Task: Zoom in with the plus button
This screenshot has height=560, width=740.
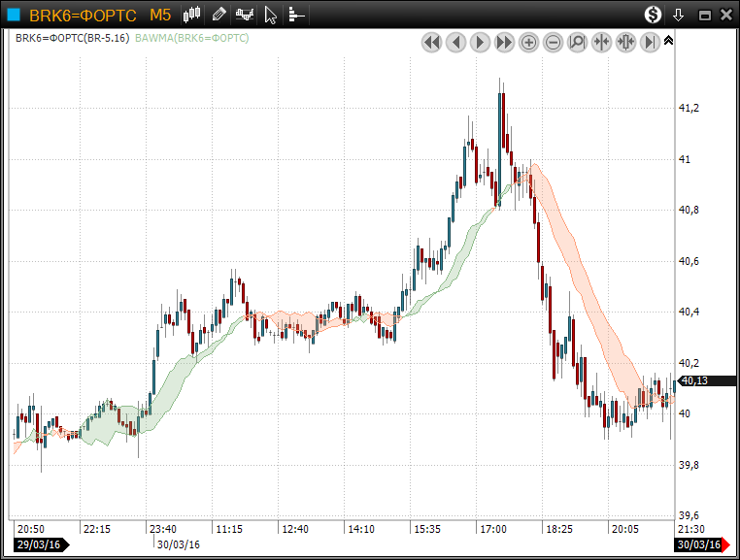Action: 528,42
